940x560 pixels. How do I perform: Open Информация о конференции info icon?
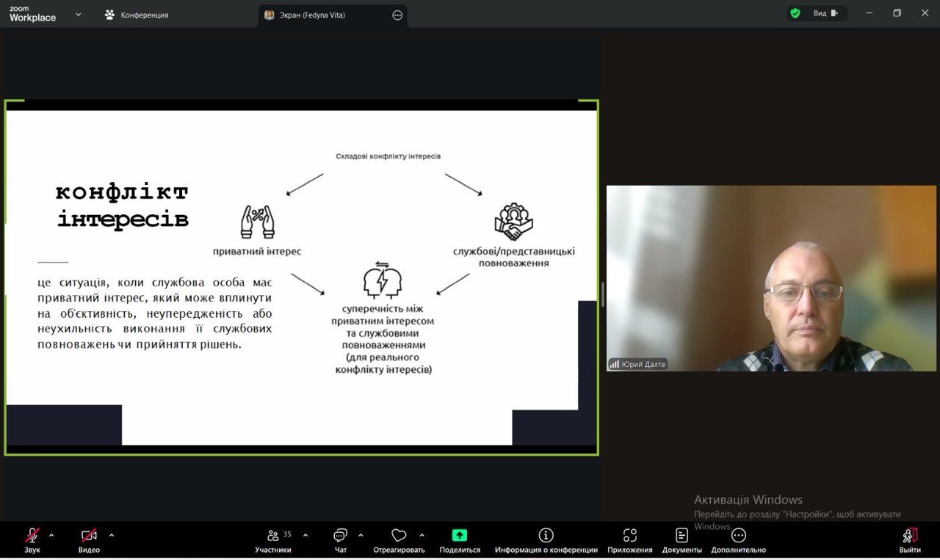click(546, 536)
